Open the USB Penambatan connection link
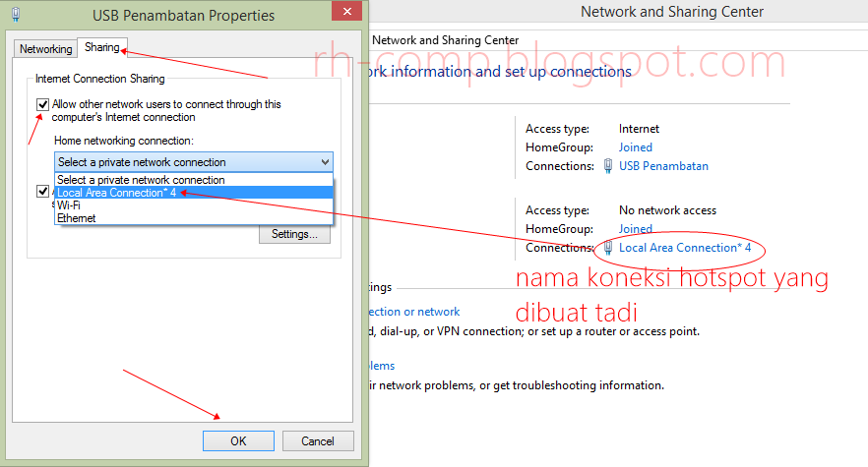 click(x=663, y=166)
